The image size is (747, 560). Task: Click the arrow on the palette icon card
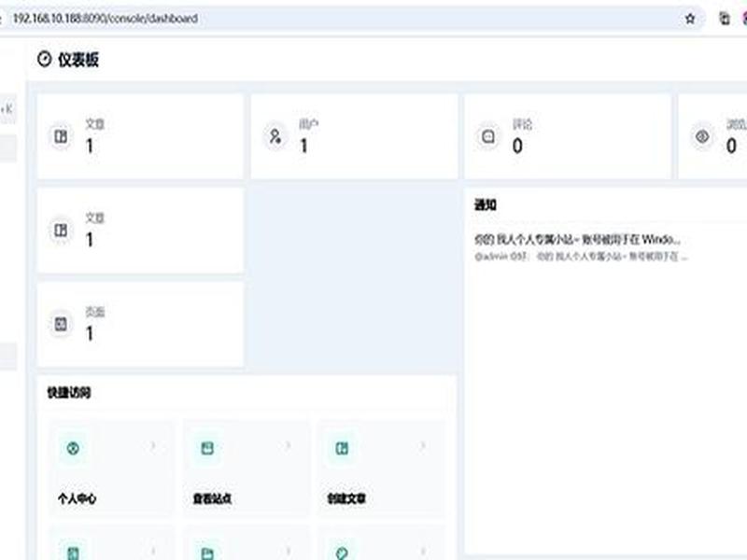point(423,552)
